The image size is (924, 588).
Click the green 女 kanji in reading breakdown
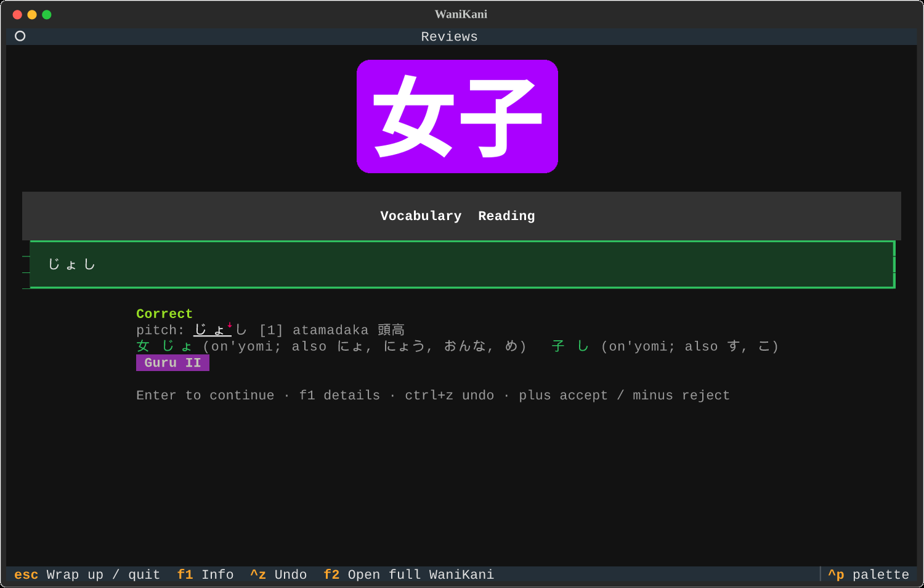[143, 346]
